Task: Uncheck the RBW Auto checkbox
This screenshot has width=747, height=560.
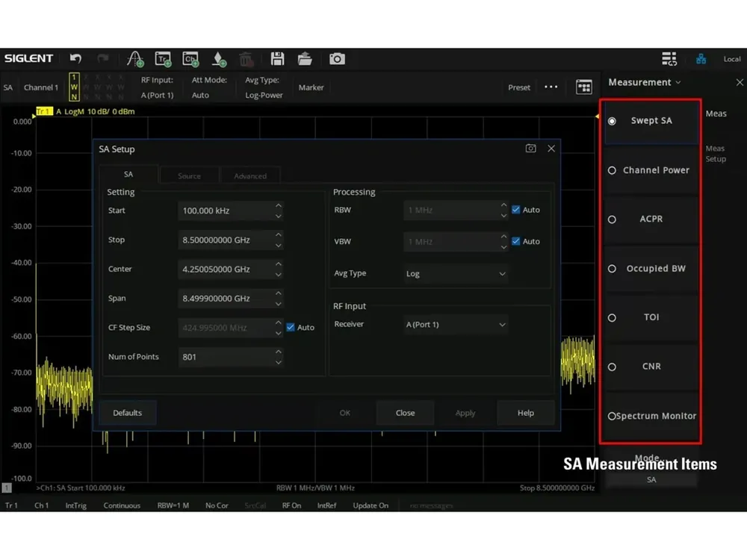Action: [516, 210]
